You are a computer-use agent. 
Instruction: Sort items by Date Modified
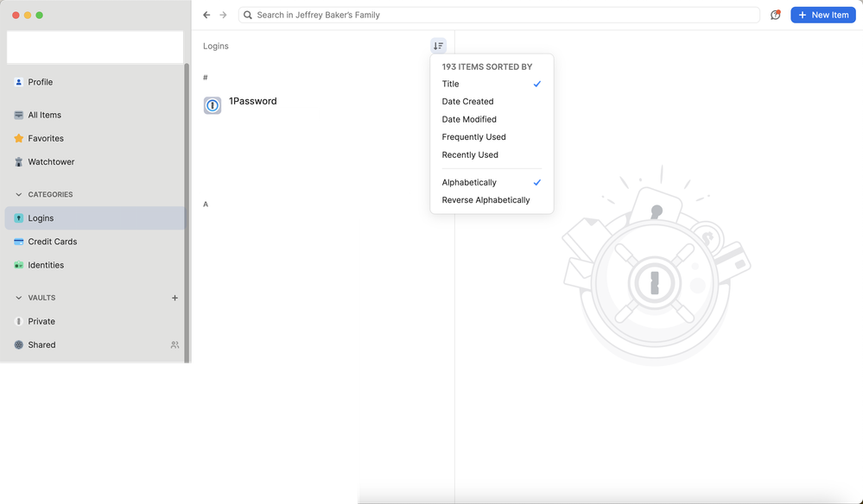tap(492, 119)
